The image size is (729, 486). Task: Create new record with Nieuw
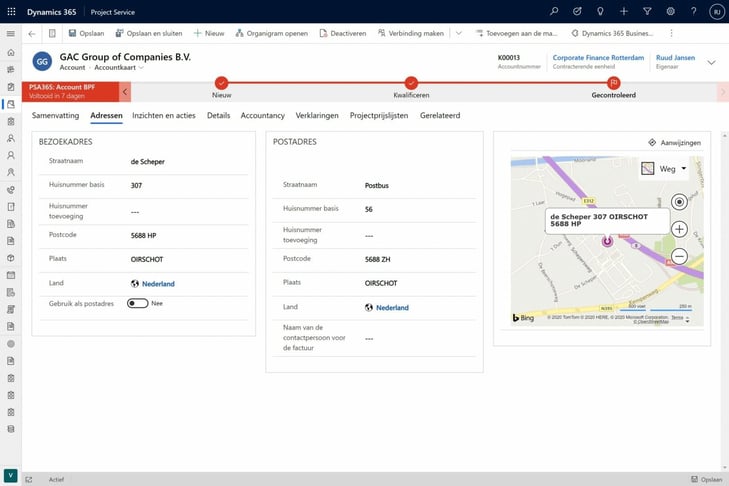coord(209,33)
